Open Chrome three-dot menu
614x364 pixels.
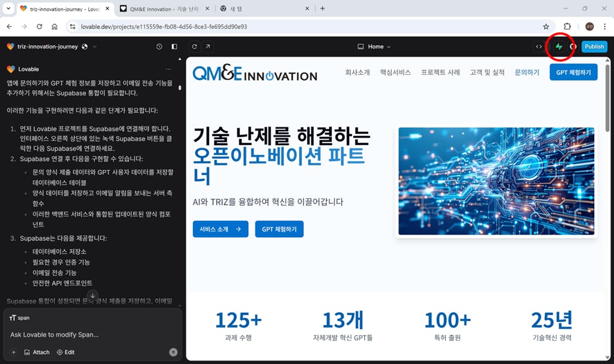click(x=604, y=27)
